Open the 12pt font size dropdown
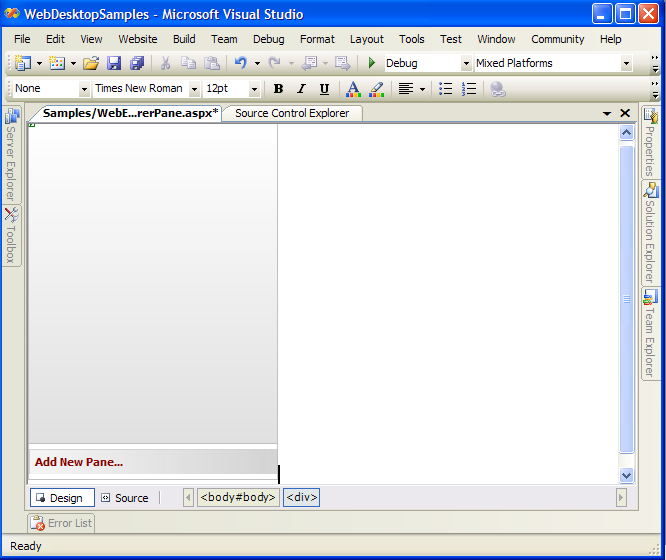 (254, 89)
